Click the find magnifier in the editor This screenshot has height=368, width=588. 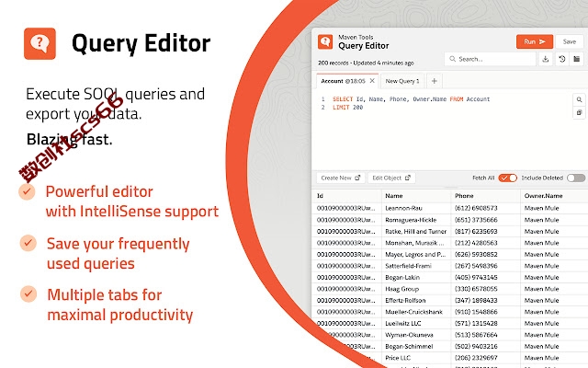pyautogui.click(x=579, y=99)
